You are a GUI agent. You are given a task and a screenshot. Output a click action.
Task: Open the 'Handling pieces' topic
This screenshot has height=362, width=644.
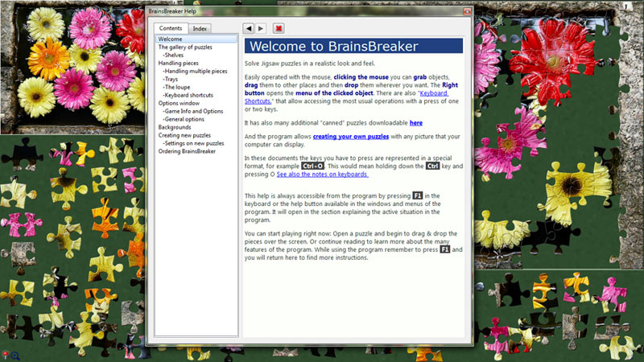178,64
